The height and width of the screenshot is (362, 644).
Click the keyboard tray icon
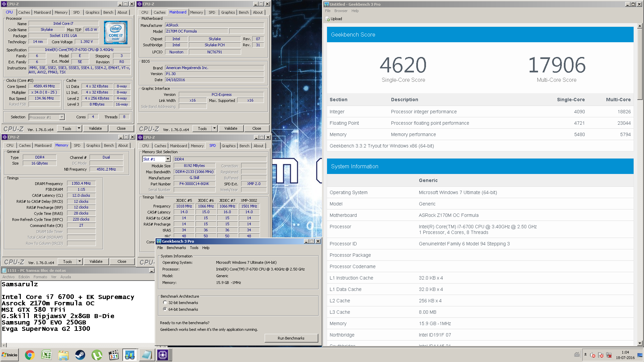click(577, 355)
